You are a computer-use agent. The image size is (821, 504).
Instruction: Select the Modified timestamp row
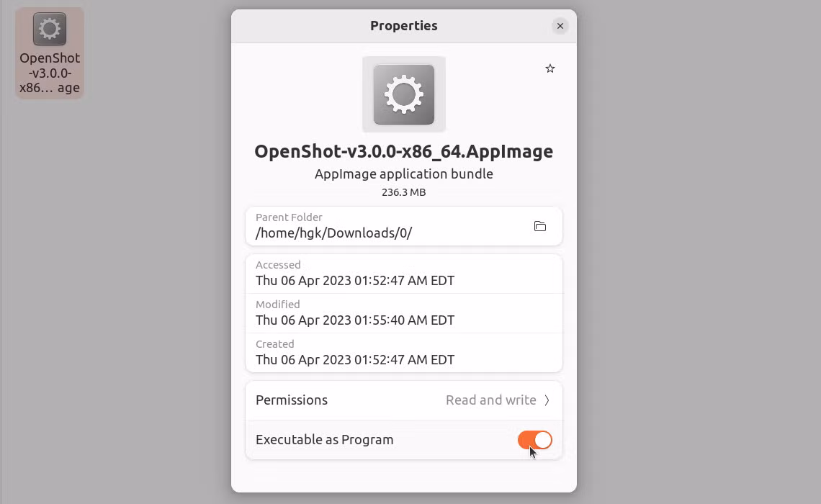[x=404, y=313]
